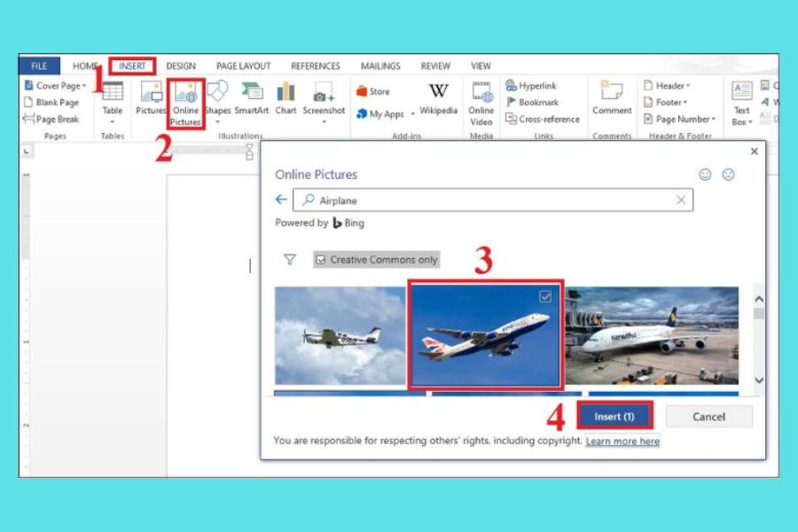Open the Learn more here link

pyautogui.click(x=622, y=441)
